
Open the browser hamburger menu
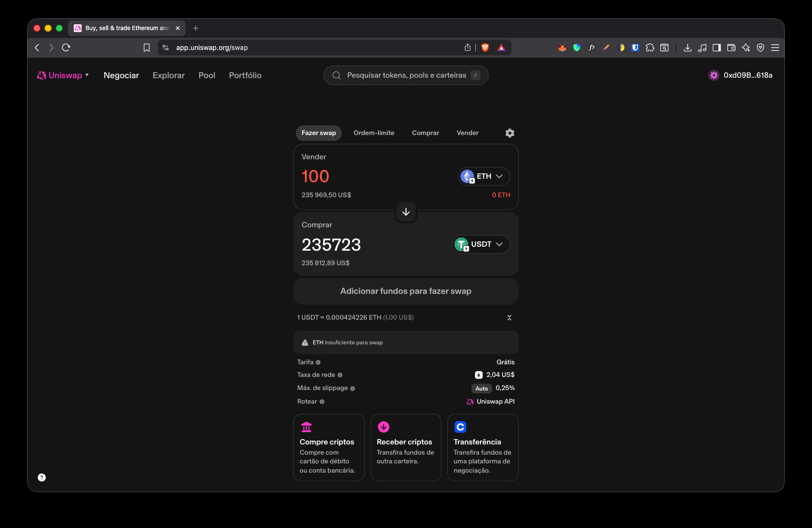pyautogui.click(x=775, y=48)
